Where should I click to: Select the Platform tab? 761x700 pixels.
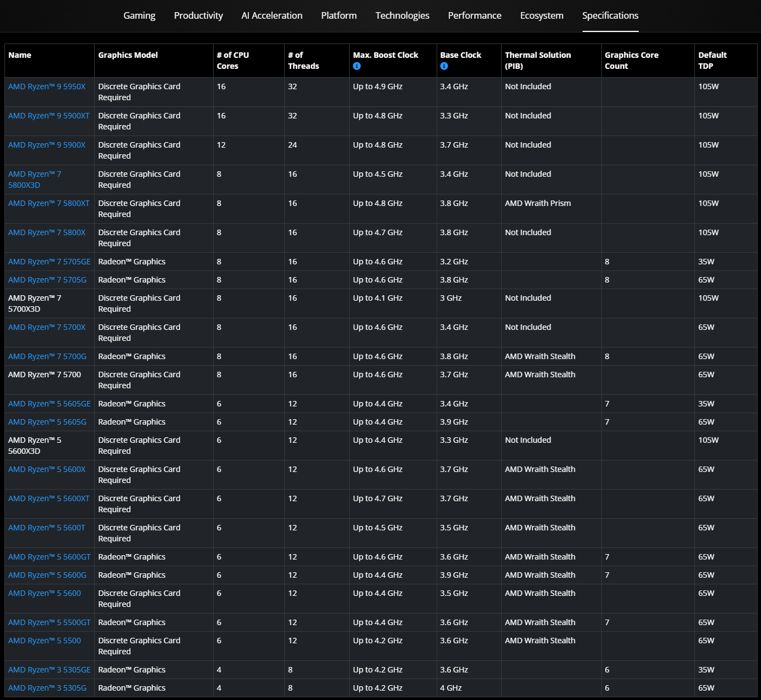click(x=339, y=15)
